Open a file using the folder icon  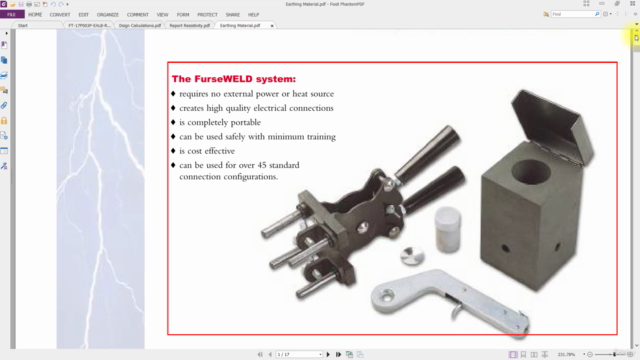(13, 4)
